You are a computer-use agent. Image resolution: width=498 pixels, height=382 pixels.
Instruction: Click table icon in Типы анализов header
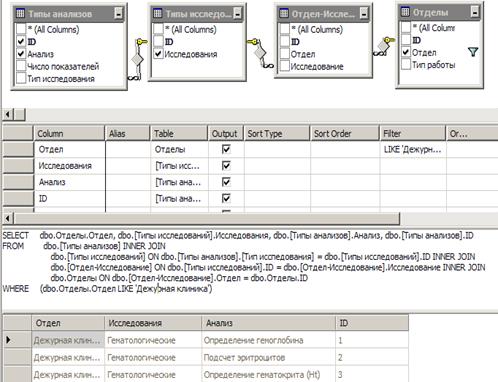(x=20, y=13)
